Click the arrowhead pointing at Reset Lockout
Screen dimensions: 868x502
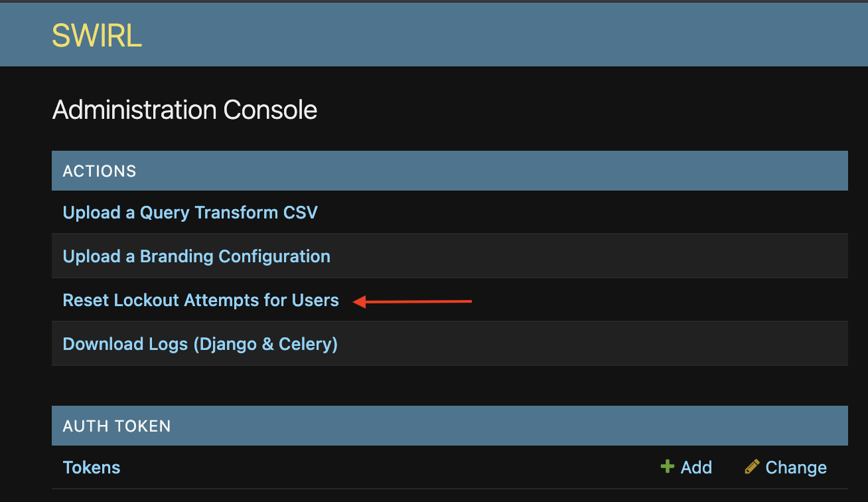[x=359, y=302]
